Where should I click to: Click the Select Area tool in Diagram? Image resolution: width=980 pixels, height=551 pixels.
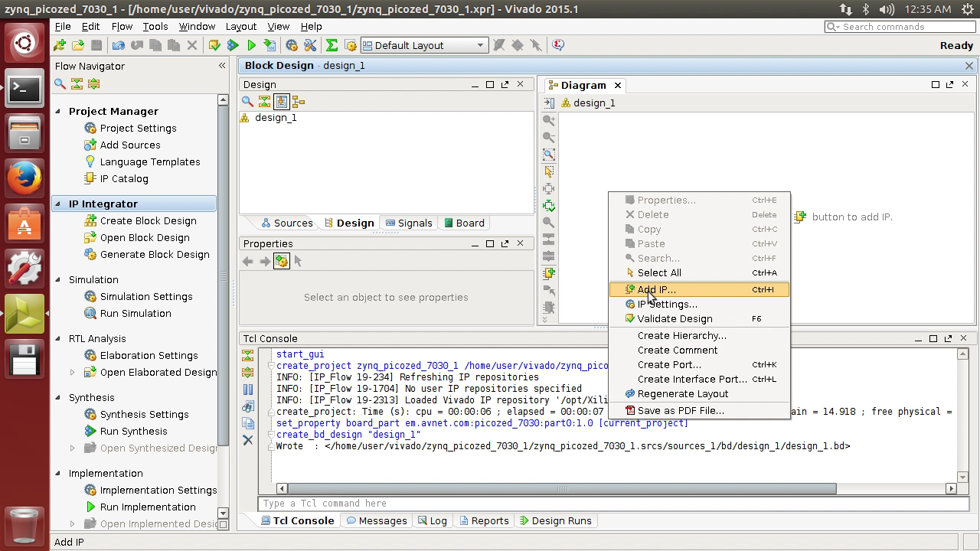pyautogui.click(x=549, y=171)
